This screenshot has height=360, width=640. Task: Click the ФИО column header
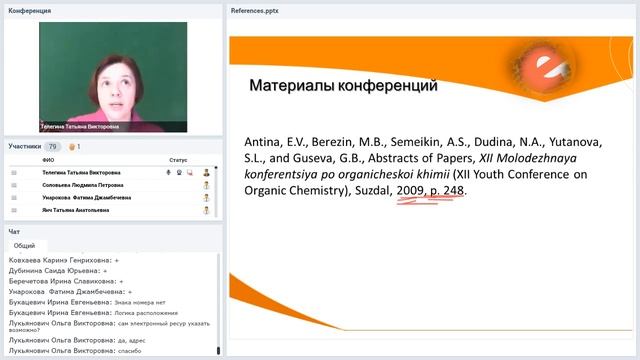click(48, 160)
